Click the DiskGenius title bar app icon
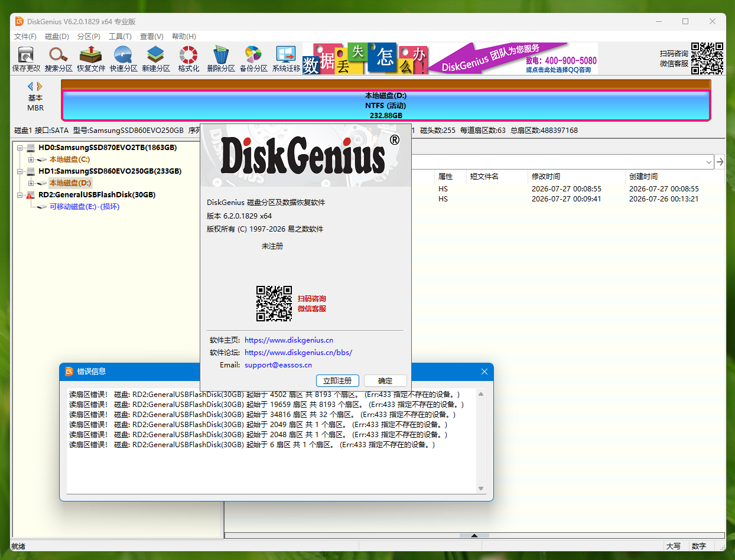The height and width of the screenshot is (560, 735). pos(19,21)
